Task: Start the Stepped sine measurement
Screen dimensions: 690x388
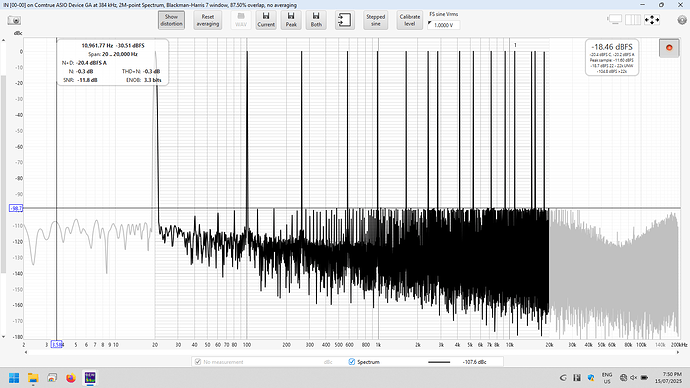Action: [375, 20]
